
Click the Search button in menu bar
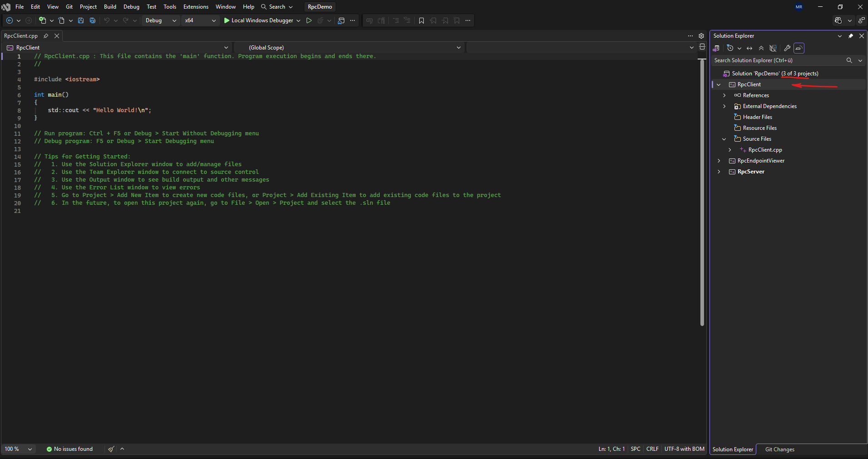click(x=277, y=7)
